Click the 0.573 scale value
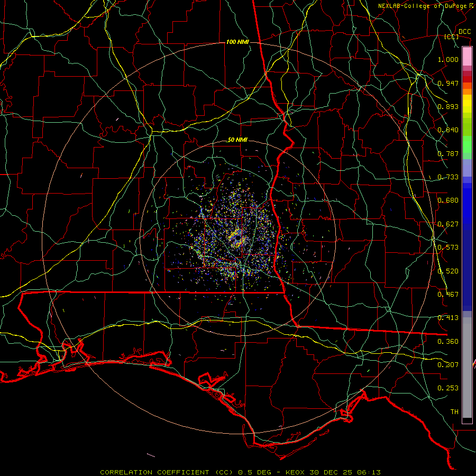476x476 pixels. coord(448,248)
